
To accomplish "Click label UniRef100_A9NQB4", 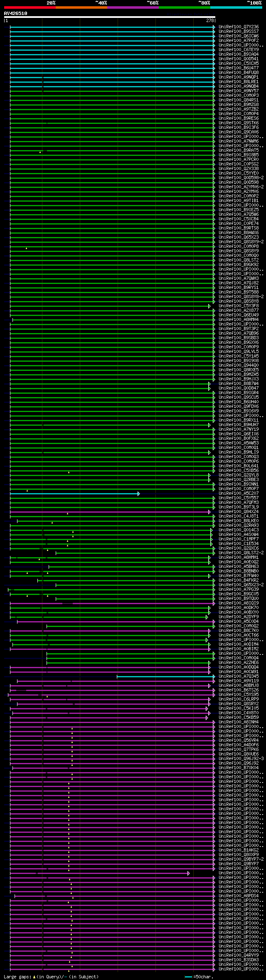I will coord(239,86).
